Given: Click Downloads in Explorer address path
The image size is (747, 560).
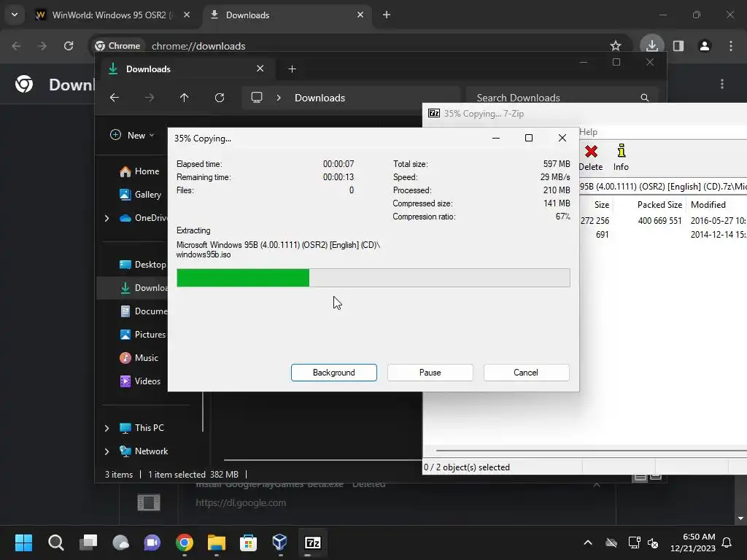Looking at the screenshot, I should coord(320,98).
